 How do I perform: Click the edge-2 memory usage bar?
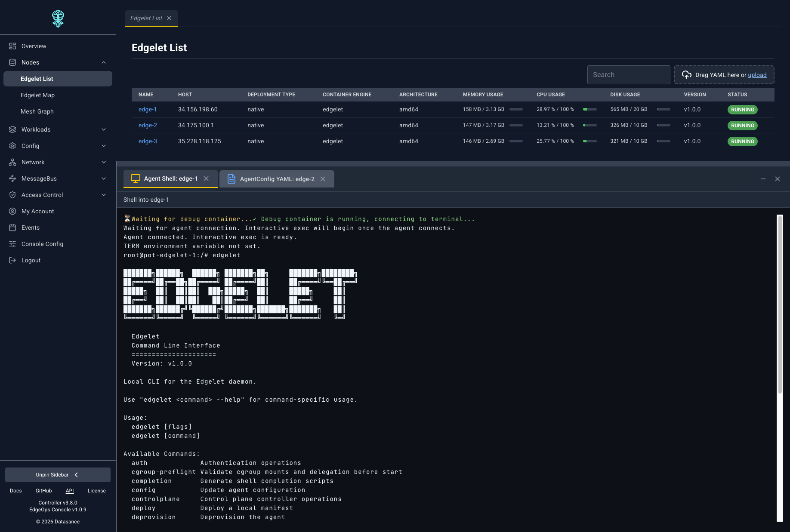coord(516,125)
